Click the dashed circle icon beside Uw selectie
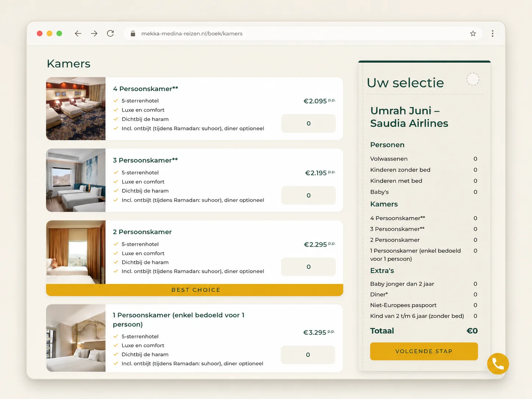This screenshot has height=399, width=532. 473,79
